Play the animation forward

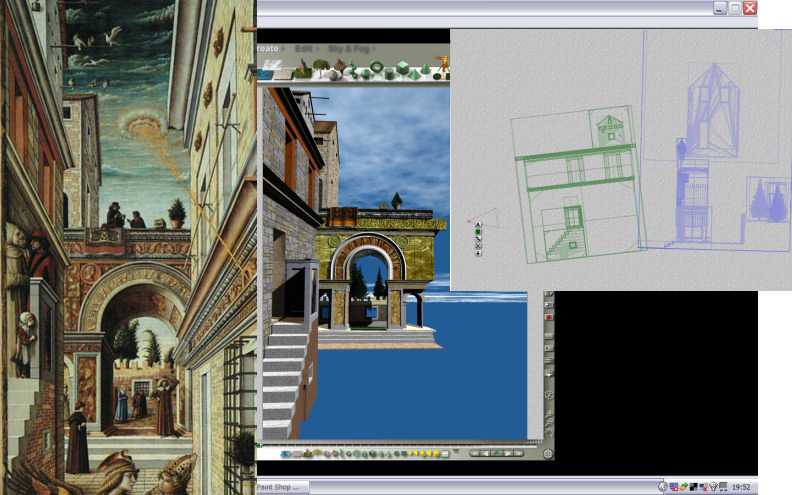[x=508, y=453]
